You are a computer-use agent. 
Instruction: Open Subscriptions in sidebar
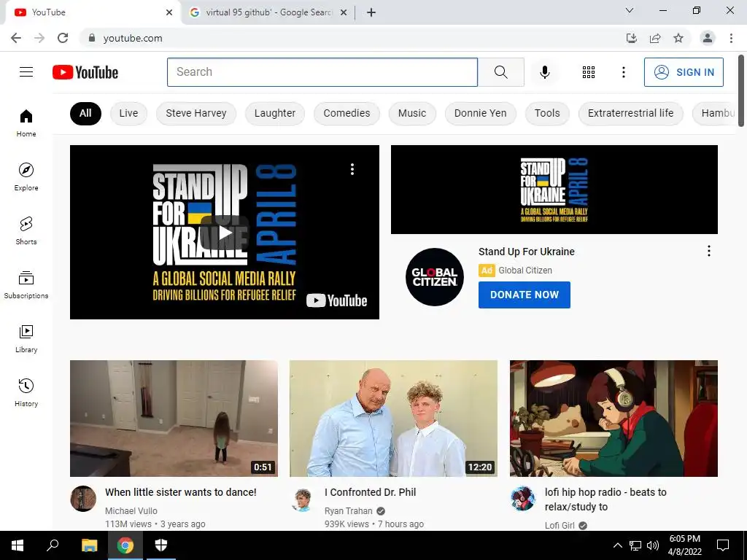pos(26,285)
